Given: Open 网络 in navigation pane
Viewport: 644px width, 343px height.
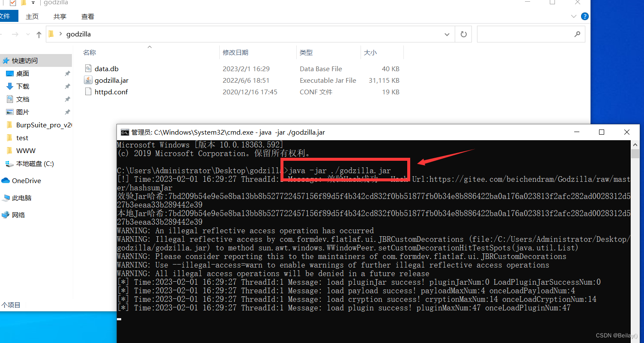Looking at the screenshot, I should (x=18, y=215).
